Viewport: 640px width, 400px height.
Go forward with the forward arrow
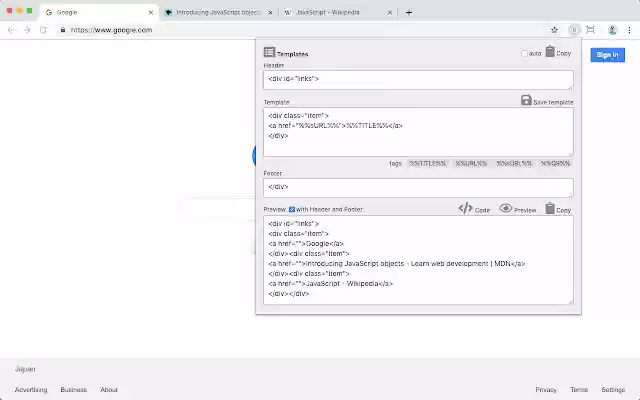coord(27,30)
